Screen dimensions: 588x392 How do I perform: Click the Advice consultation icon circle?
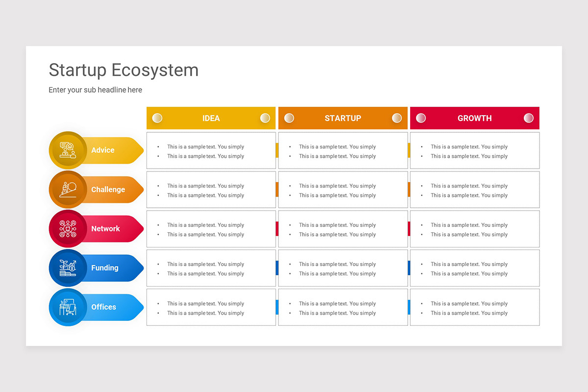click(68, 150)
